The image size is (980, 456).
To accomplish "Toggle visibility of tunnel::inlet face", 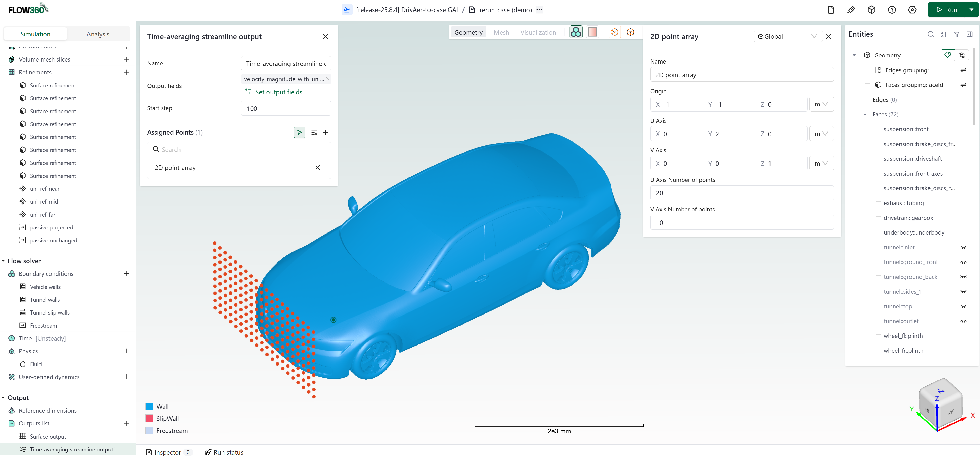I will 964,247.
